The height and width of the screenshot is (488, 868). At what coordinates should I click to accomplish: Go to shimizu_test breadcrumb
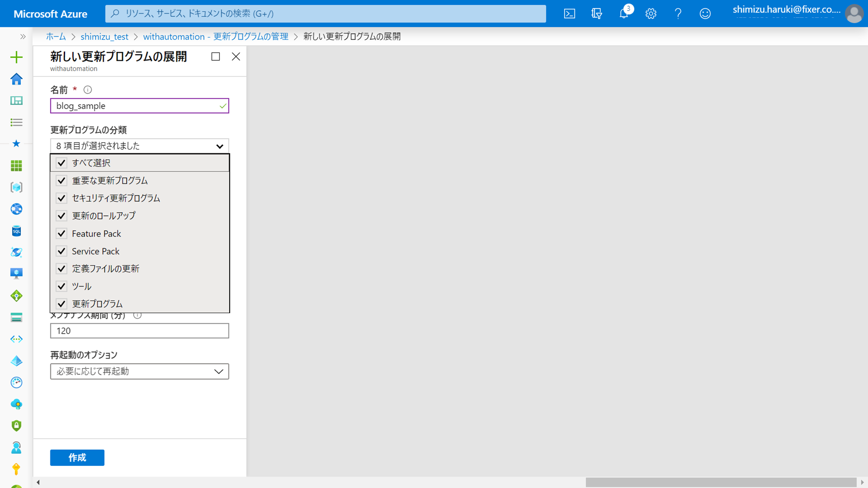(104, 37)
